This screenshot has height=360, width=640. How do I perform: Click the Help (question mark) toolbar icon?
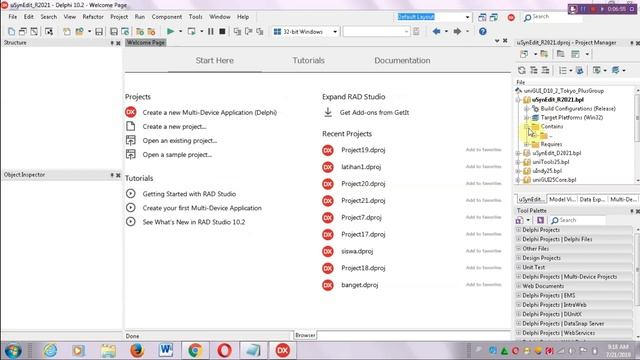[482, 31]
